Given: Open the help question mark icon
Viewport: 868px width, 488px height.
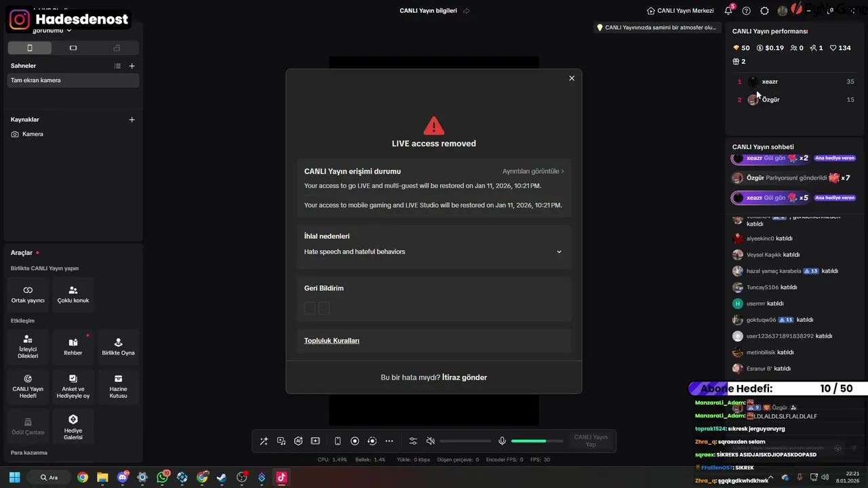Looking at the screenshot, I should 747,11.
